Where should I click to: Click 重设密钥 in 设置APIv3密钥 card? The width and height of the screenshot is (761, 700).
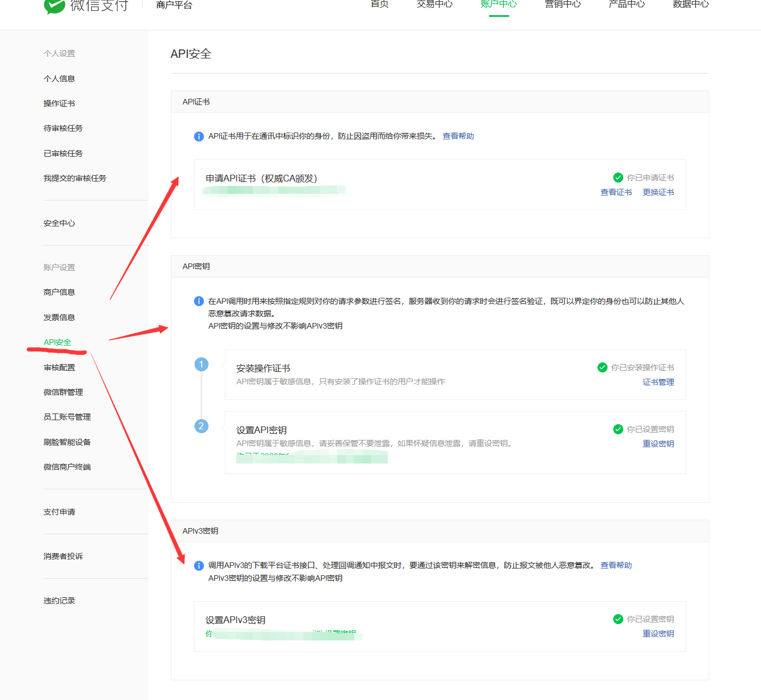[658, 634]
